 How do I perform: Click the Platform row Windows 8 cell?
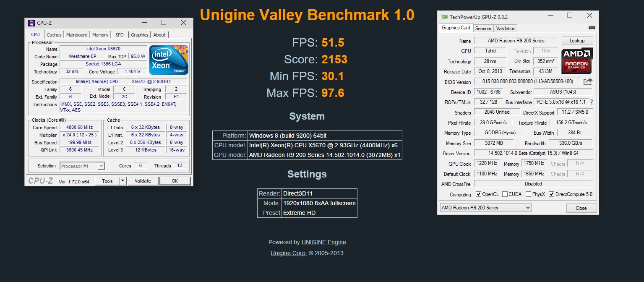click(325, 136)
